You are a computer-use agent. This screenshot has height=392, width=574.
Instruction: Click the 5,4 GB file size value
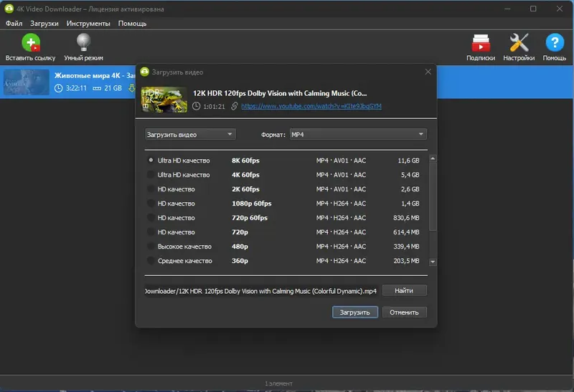(410, 174)
